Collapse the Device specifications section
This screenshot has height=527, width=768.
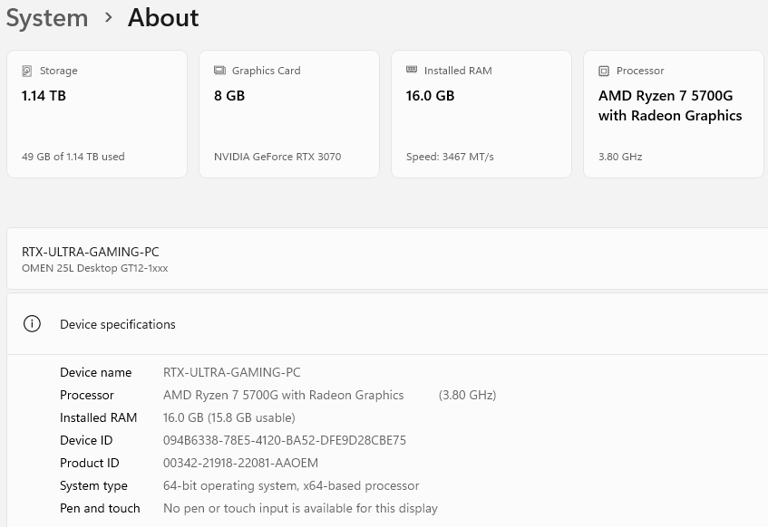pos(387,324)
